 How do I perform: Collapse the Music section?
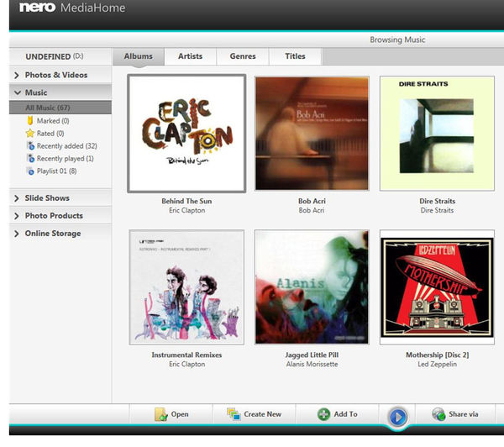(18, 92)
